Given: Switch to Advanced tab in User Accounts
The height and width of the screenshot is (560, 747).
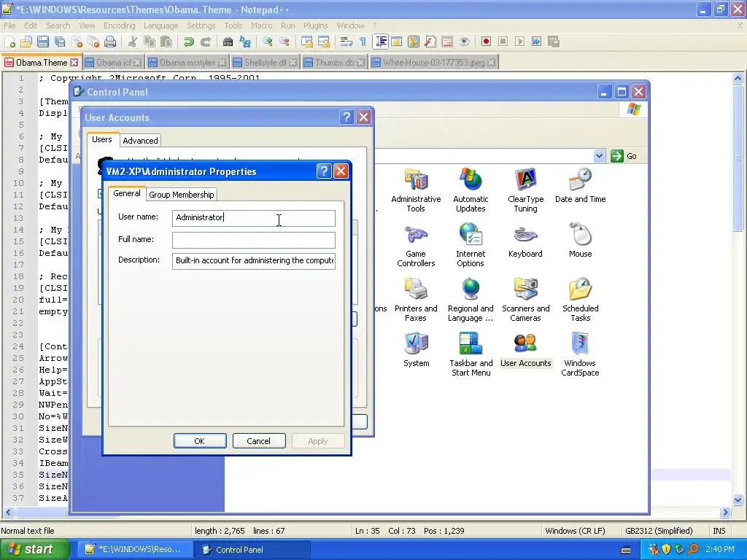Looking at the screenshot, I should point(140,141).
